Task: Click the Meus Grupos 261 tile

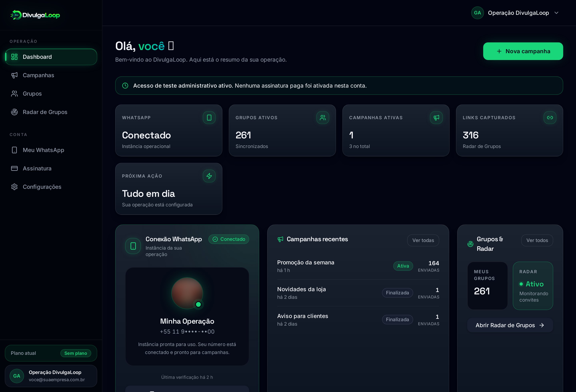Action: [487, 286]
